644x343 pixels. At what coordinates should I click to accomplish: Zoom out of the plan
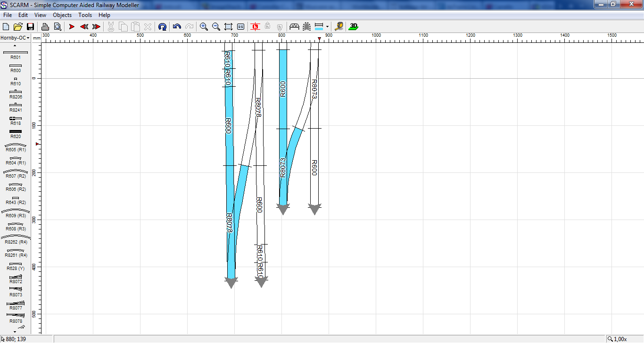216,27
